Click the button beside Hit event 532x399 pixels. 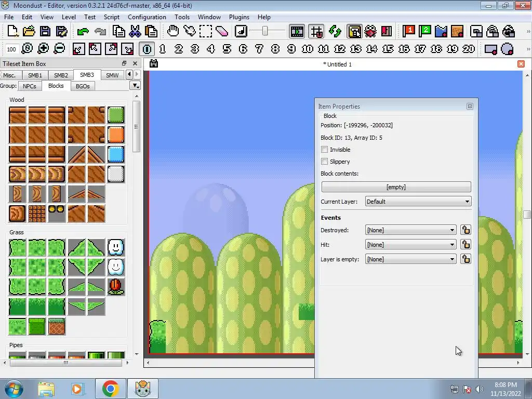pyautogui.click(x=465, y=245)
